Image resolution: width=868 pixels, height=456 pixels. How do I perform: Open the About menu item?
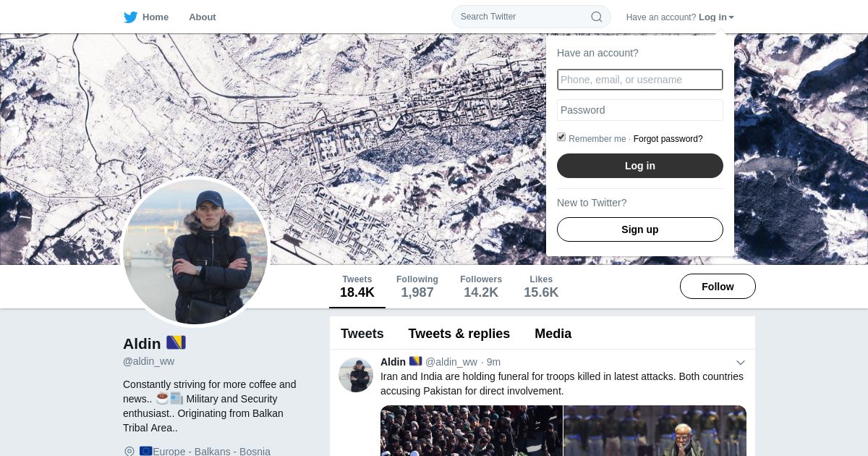click(203, 17)
